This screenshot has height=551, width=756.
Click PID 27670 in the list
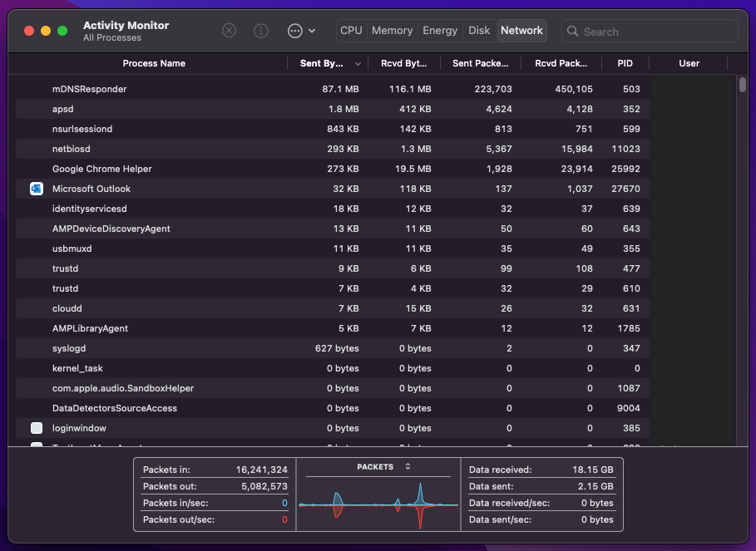coord(625,189)
